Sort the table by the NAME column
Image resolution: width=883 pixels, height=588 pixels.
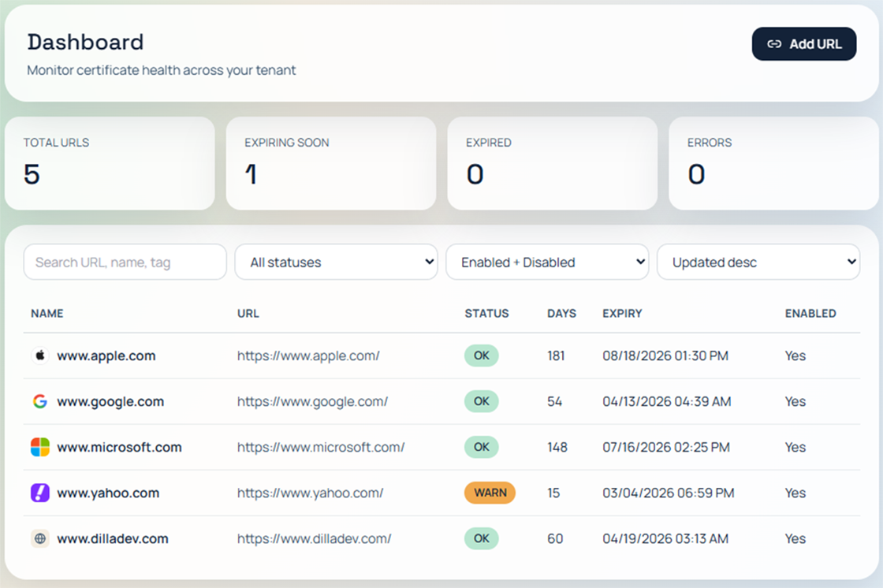(x=47, y=313)
